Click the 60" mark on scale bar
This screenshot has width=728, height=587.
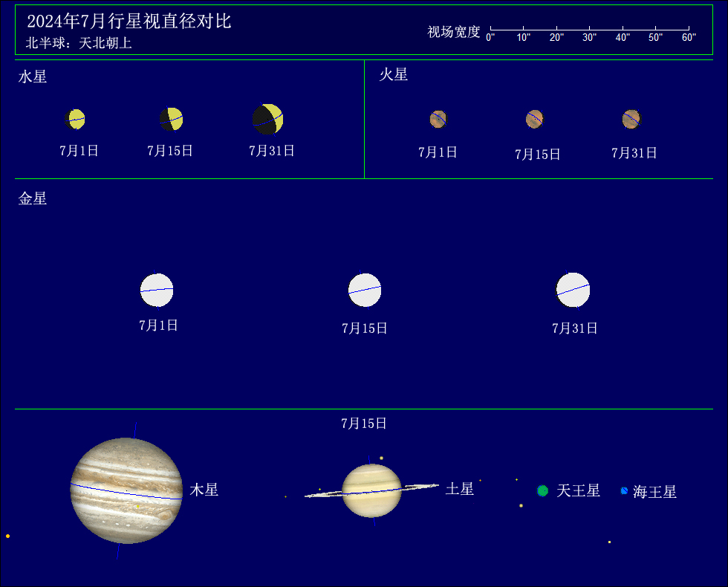[x=689, y=38]
